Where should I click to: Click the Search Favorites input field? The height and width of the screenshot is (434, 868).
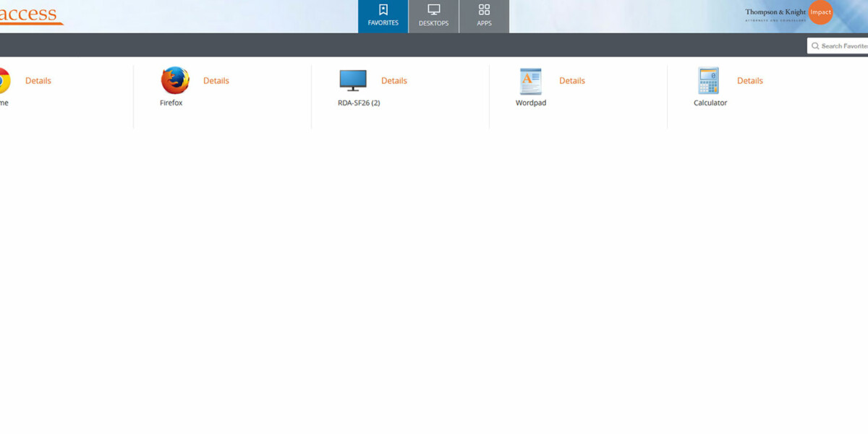tap(846, 46)
